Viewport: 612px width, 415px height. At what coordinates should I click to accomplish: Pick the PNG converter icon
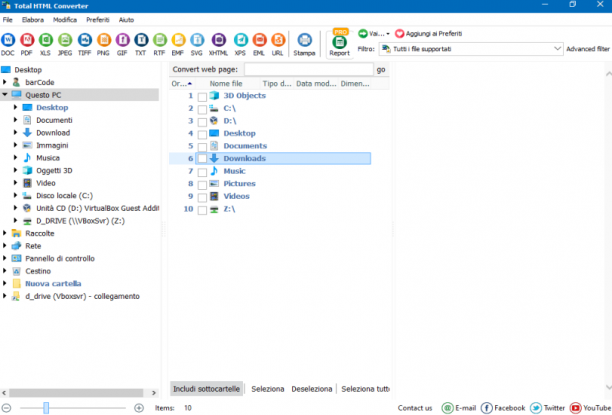click(x=103, y=44)
